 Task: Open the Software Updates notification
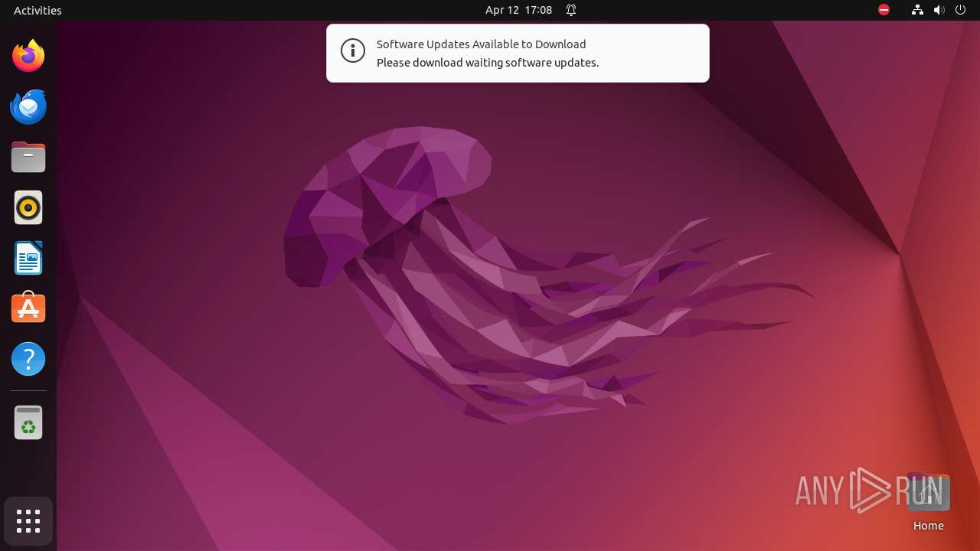[518, 53]
